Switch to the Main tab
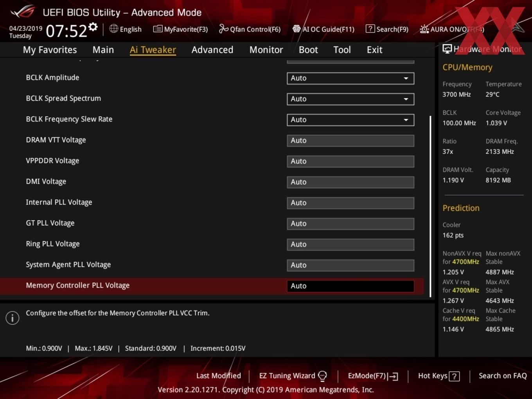 click(103, 50)
